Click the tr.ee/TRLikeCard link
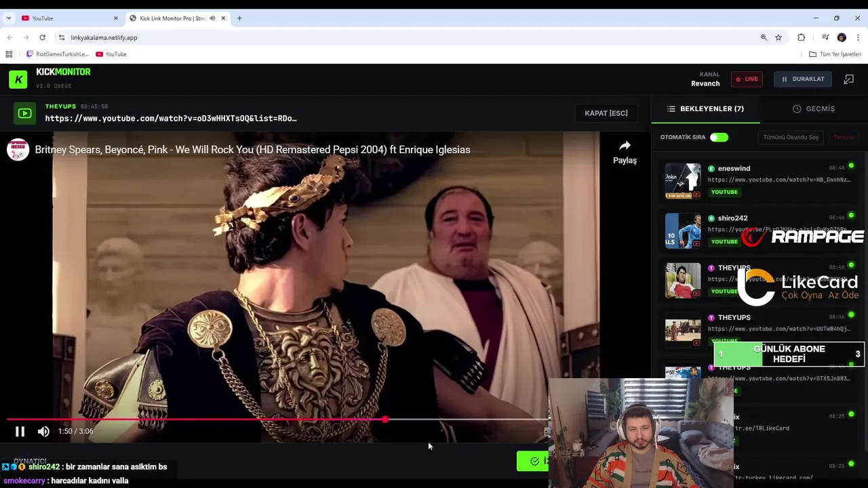Viewport: 868px width, 488px height. pyautogui.click(x=762, y=428)
